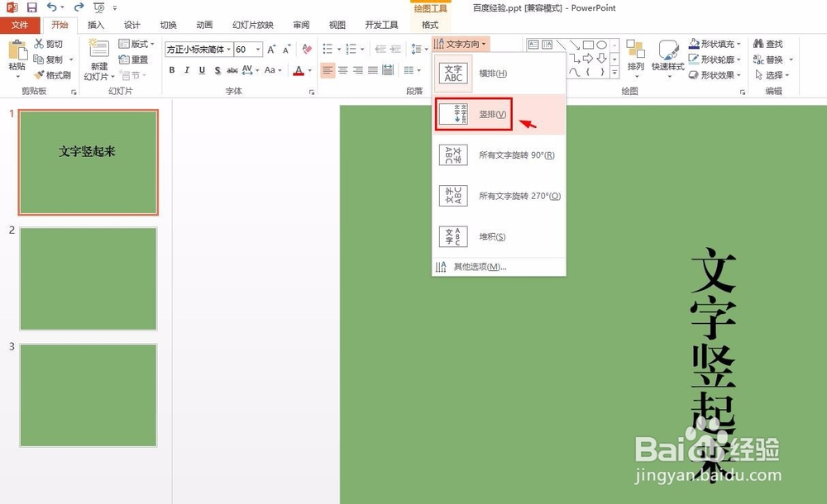The image size is (827, 504).
Task: Open the font family dropdown
Action: 228,49
